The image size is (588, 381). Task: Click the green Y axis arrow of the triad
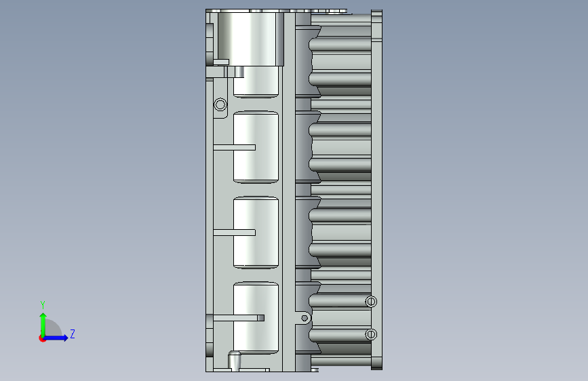tap(43, 324)
